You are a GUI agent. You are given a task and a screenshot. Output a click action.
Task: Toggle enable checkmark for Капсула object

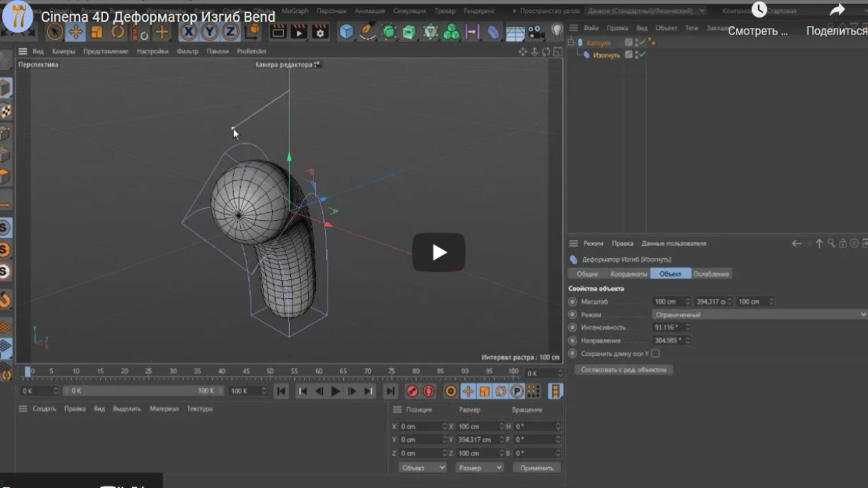pos(641,43)
